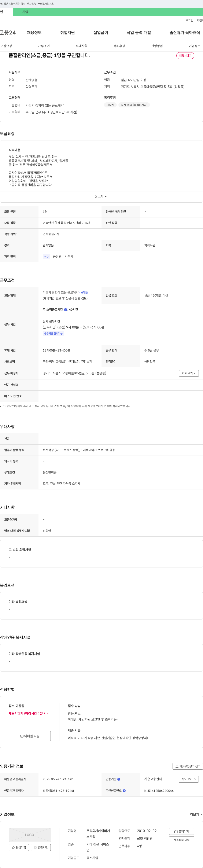
Task: Click the 채용시까지 status badge
Action: (x=185, y=56)
